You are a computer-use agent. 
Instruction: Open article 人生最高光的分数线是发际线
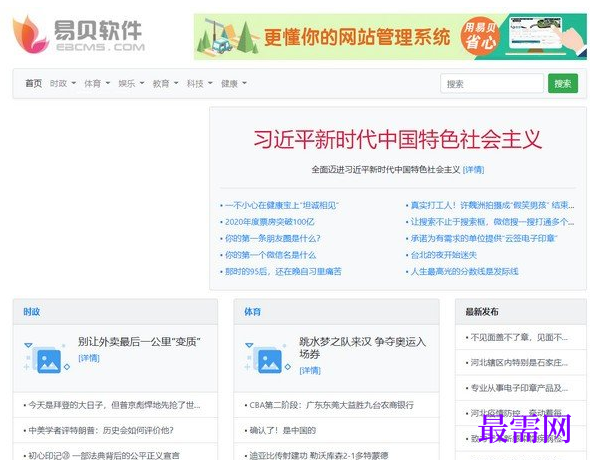click(x=464, y=272)
